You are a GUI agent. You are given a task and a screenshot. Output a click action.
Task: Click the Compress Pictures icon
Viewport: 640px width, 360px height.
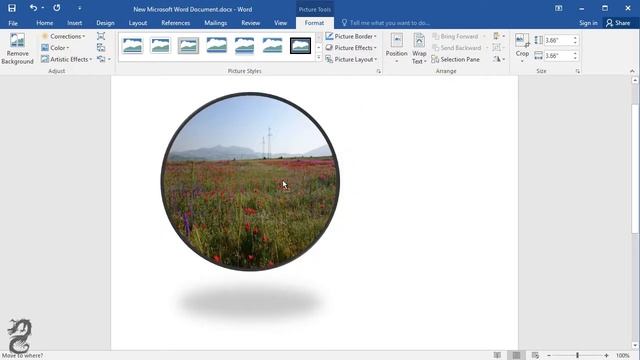(101, 36)
